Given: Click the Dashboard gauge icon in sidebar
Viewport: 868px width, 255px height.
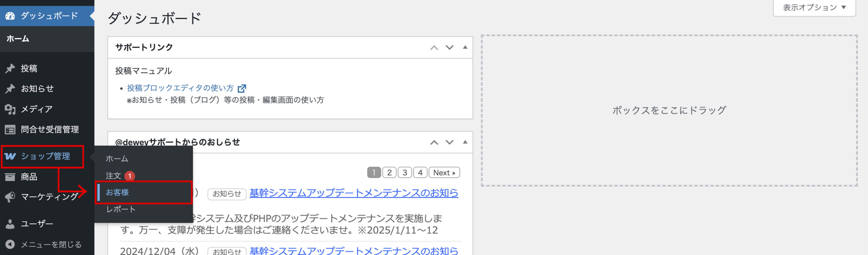Looking at the screenshot, I should pos(10,16).
